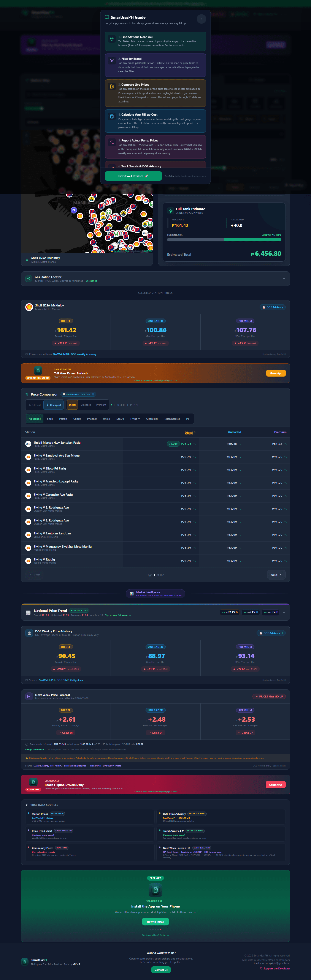This screenshot has width=311, height=980.
Task: Go to the Next page of stations
Action: point(276,575)
